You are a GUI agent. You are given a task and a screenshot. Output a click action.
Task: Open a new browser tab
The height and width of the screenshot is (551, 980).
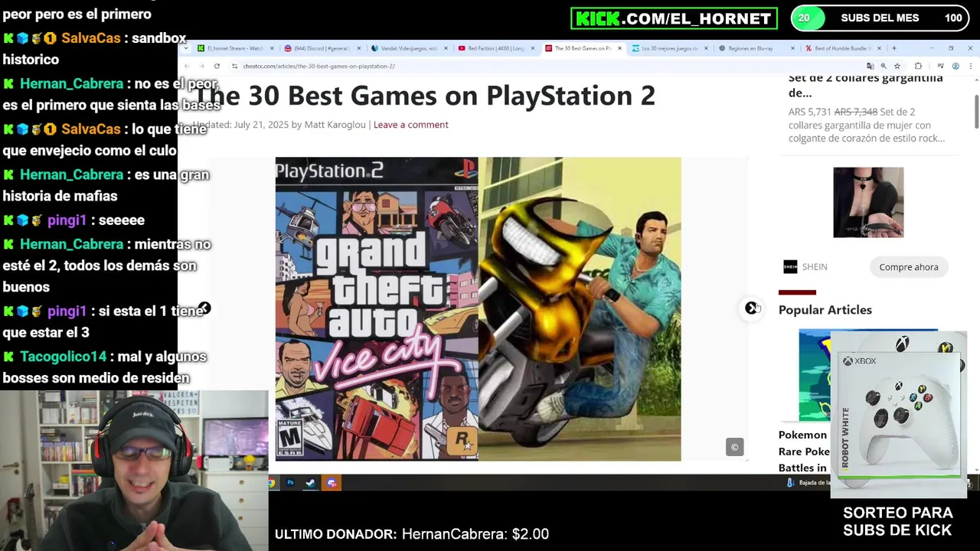click(x=893, y=48)
